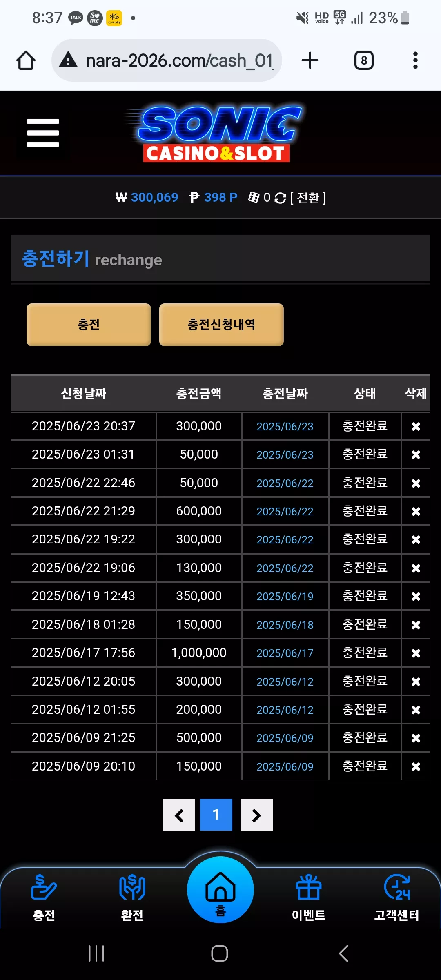Open the 고객센터 24-hour support icon
441x980 pixels.
(x=397, y=887)
